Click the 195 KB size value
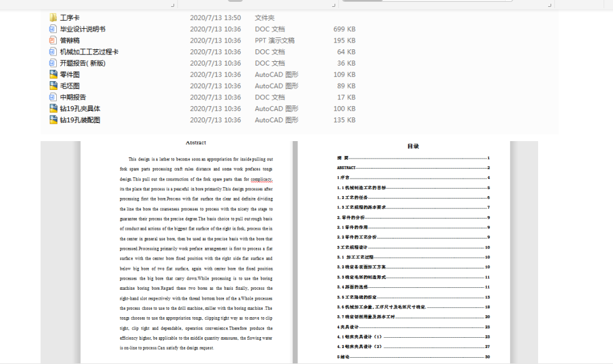613x364 pixels. coord(345,40)
